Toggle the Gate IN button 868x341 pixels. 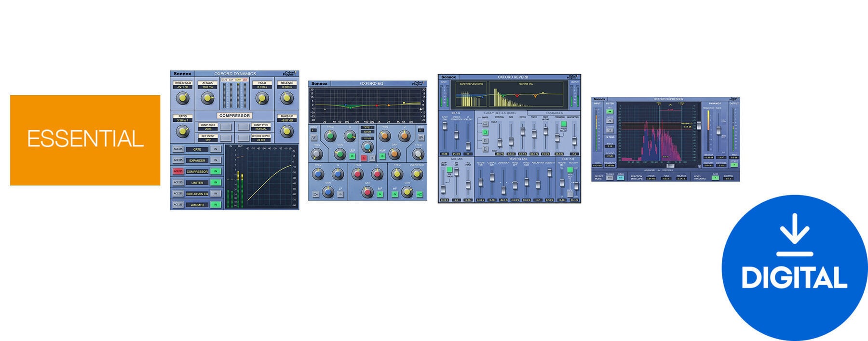(x=216, y=149)
